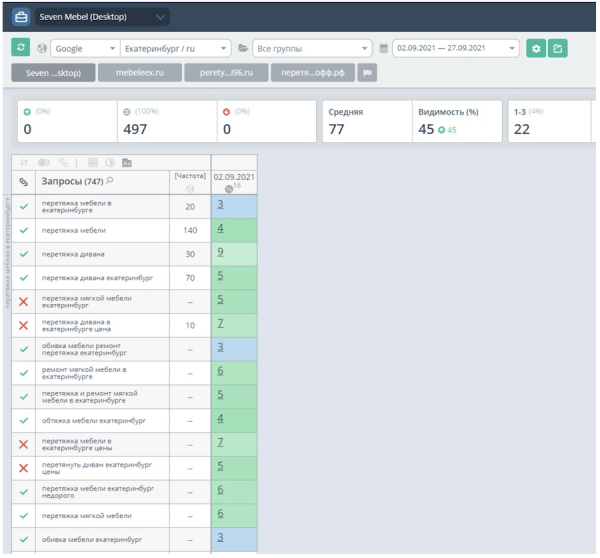
Task: Click the green refresh icon button
Action: 20,48
